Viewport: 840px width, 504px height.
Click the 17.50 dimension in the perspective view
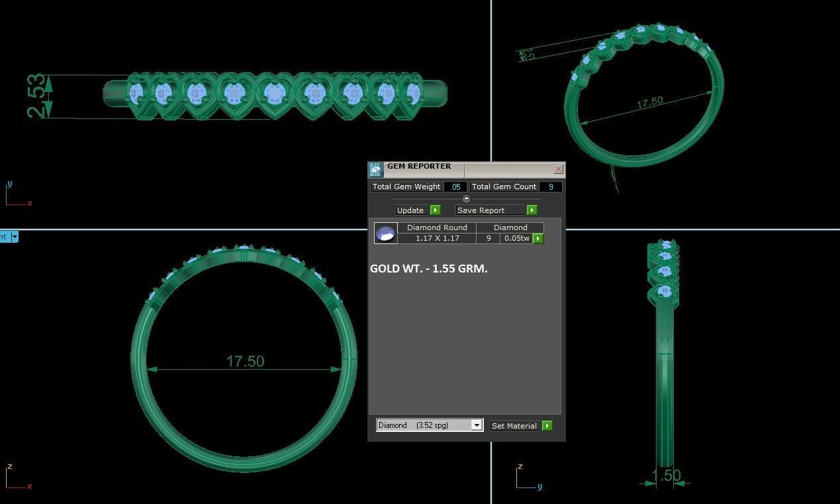(649, 103)
